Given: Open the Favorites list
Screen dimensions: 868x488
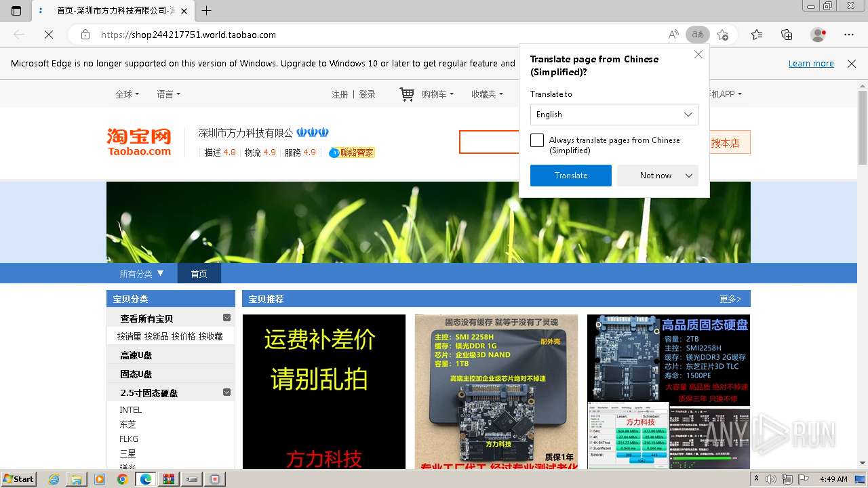Looking at the screenshot, I should [757, 35].
